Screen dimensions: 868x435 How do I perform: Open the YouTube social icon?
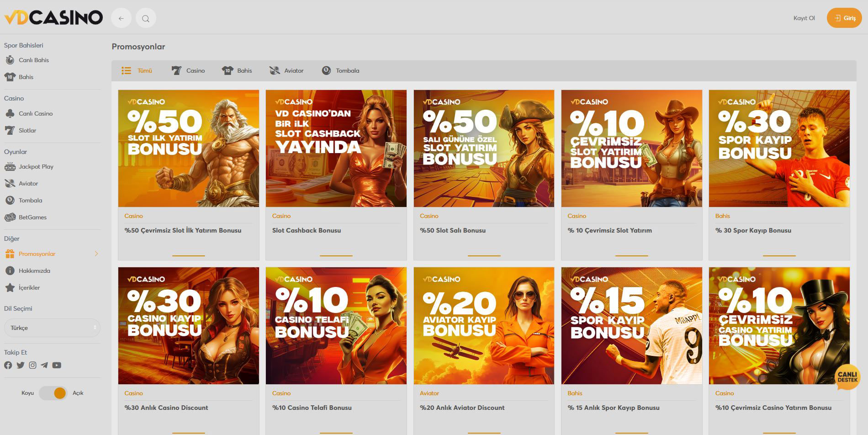pos(57,365)
